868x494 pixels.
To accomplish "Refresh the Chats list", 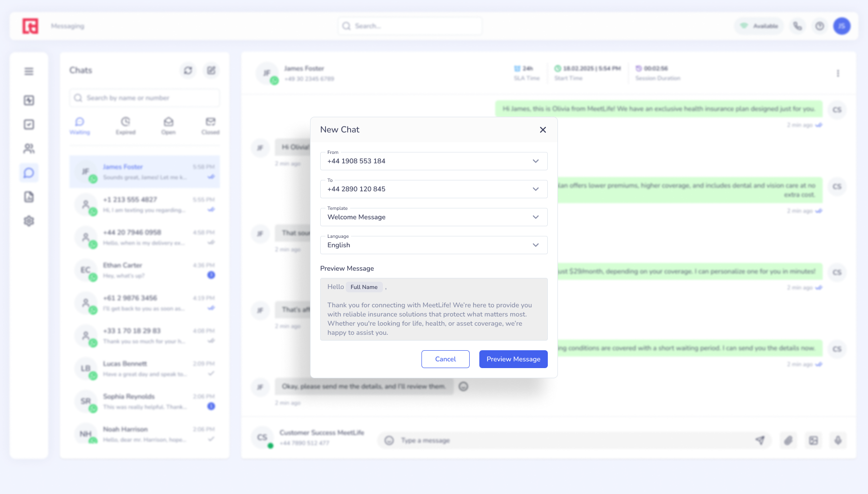I will pyautogui.click(x=188, y=70).
